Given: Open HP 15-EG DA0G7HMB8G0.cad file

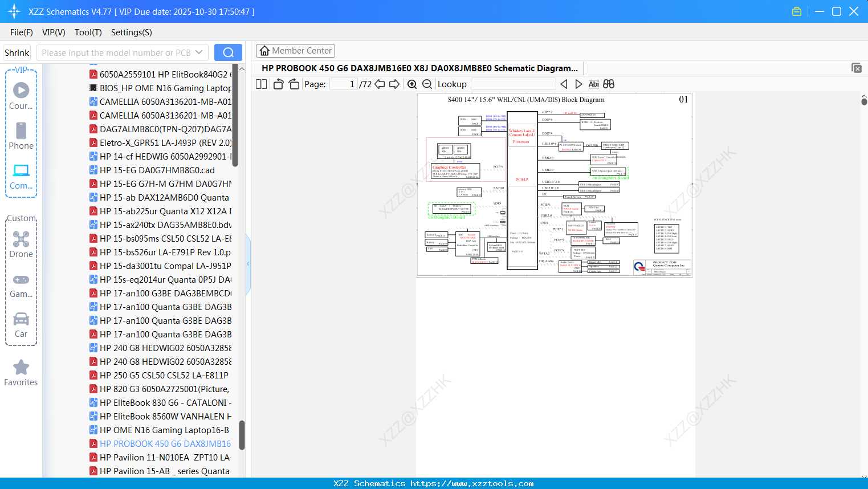Looking at the screenshot, I should click(x=152, y=170).
